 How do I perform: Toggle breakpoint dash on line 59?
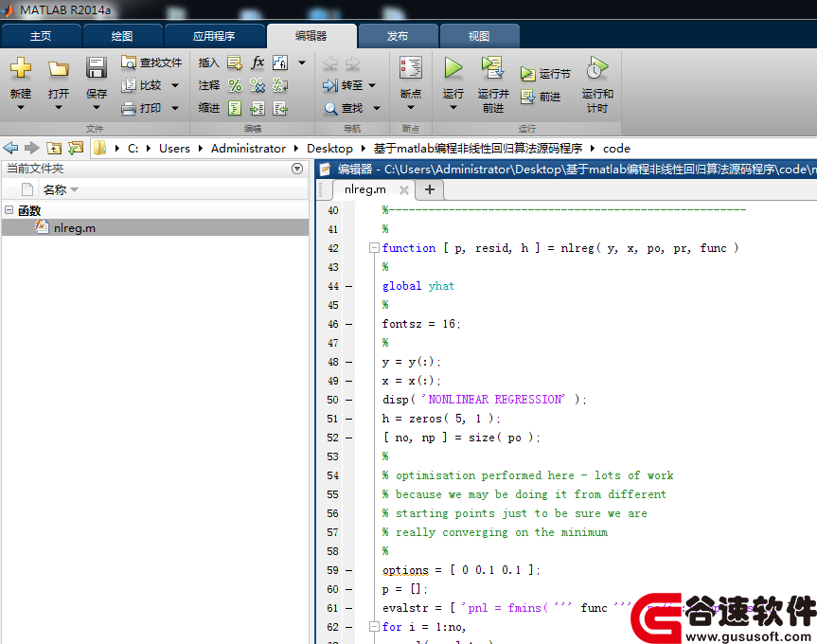349,570
